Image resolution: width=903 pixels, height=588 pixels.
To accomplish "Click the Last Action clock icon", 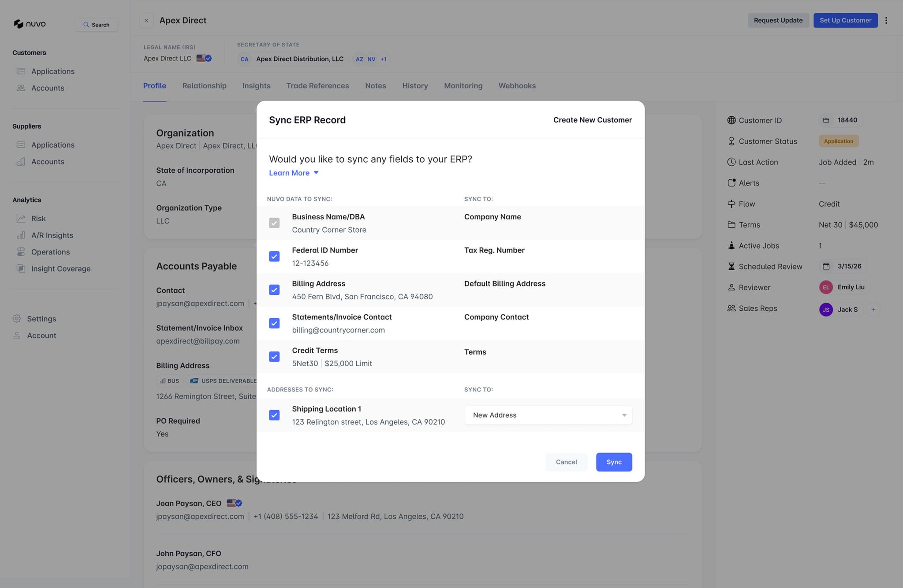I will (x=731, y=162).
